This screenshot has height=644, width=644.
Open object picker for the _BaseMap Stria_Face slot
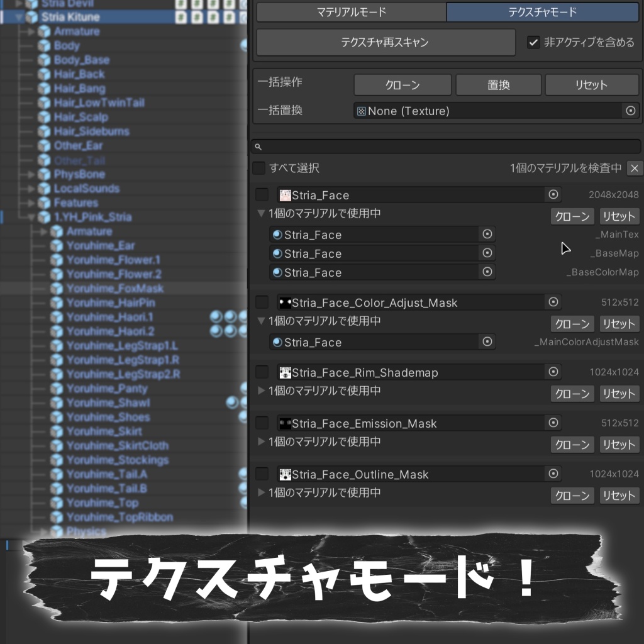click(x=487, y=253)
